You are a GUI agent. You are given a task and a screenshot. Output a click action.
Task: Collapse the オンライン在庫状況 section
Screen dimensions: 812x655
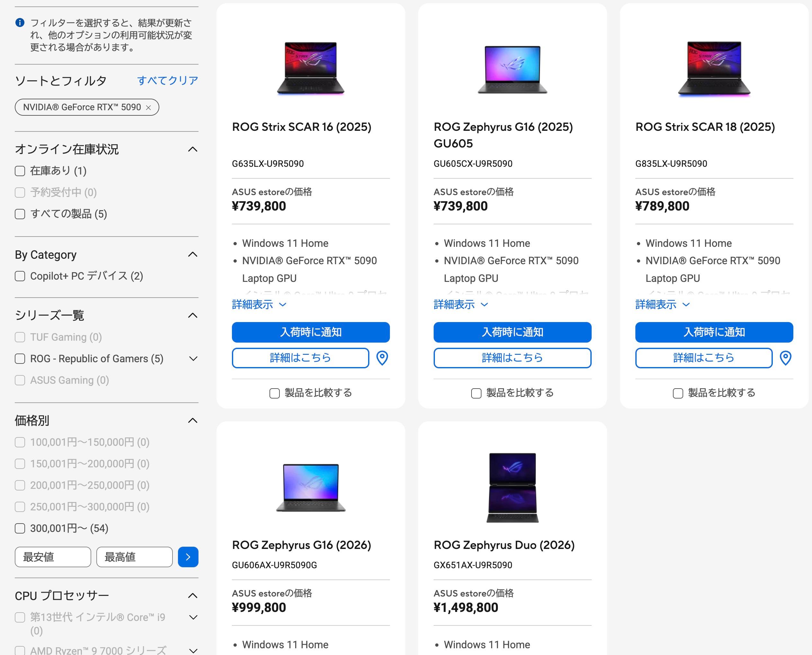pos(193,149)
